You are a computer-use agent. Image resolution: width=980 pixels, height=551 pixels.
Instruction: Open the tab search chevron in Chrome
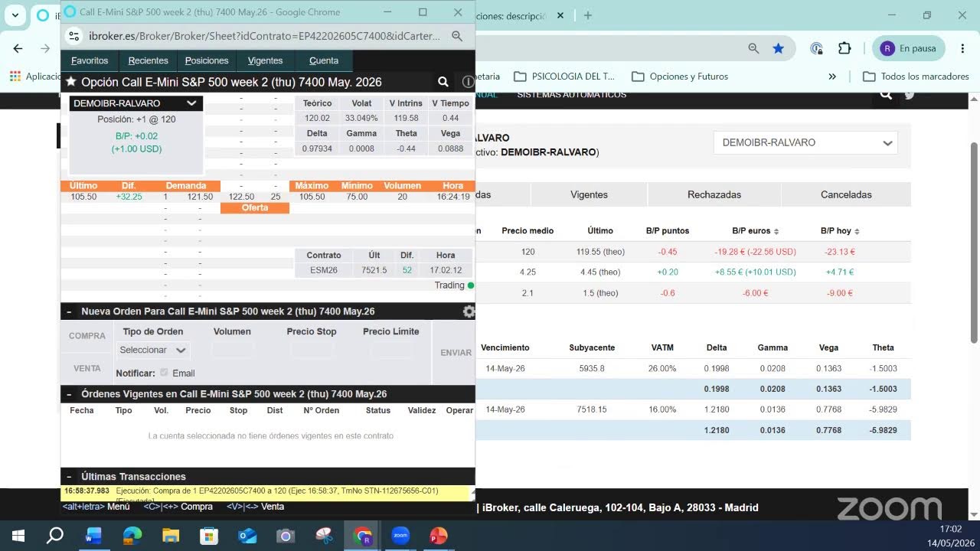pos(15,15)
